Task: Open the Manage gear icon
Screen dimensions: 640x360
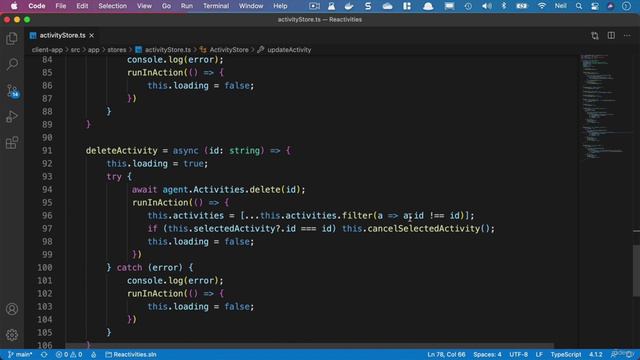Action: (12, 335)
